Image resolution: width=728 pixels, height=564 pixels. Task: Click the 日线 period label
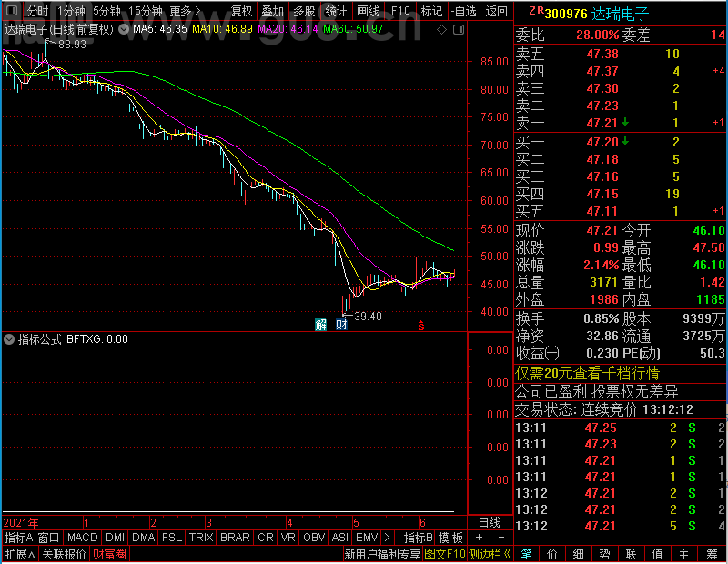point(490,523)
